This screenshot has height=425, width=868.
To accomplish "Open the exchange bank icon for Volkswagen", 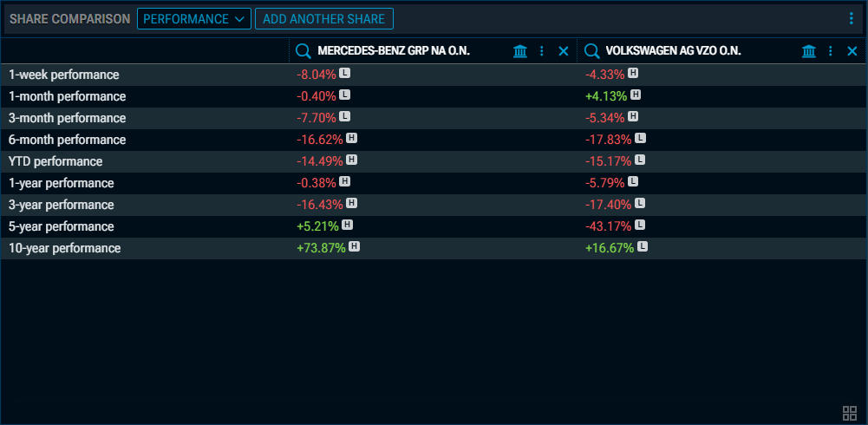I will coord(809,51).
